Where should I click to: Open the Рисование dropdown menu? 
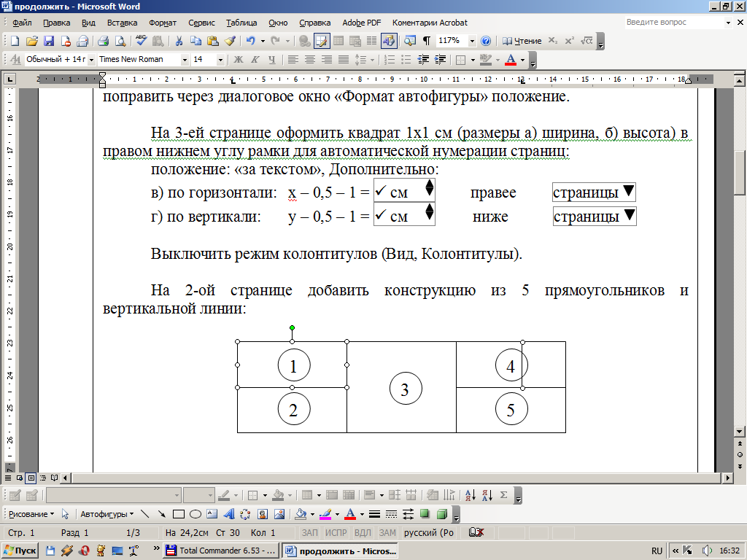pyautogui.click(x=31, y=514)
